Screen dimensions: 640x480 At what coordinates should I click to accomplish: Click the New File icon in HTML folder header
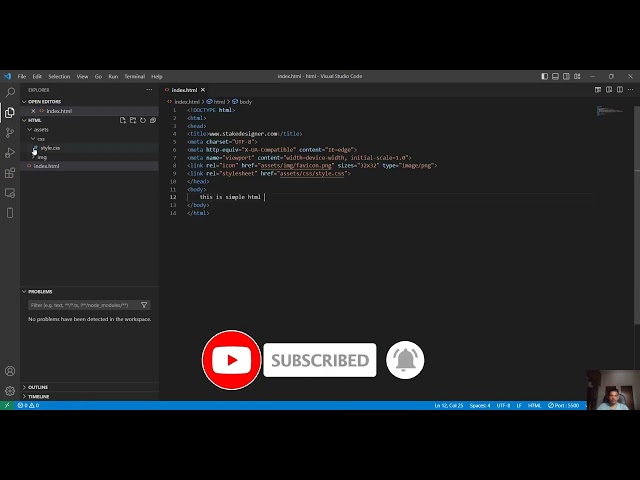(122, 120)
